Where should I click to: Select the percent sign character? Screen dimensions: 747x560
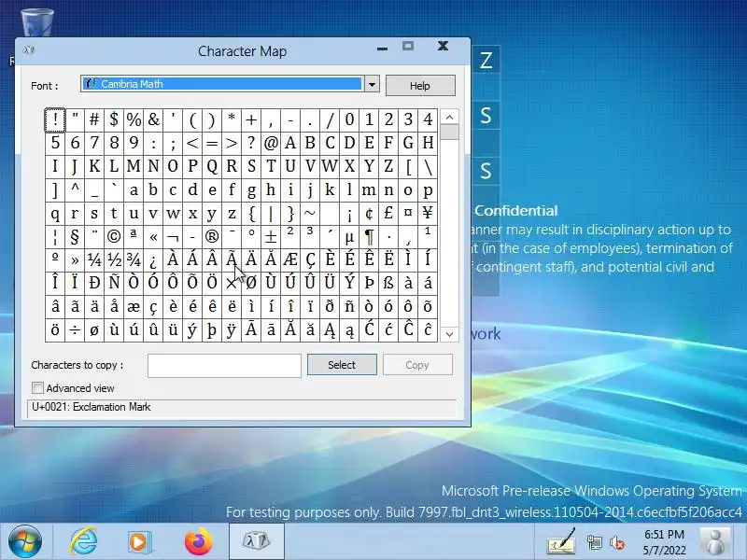tap(134, 119)
